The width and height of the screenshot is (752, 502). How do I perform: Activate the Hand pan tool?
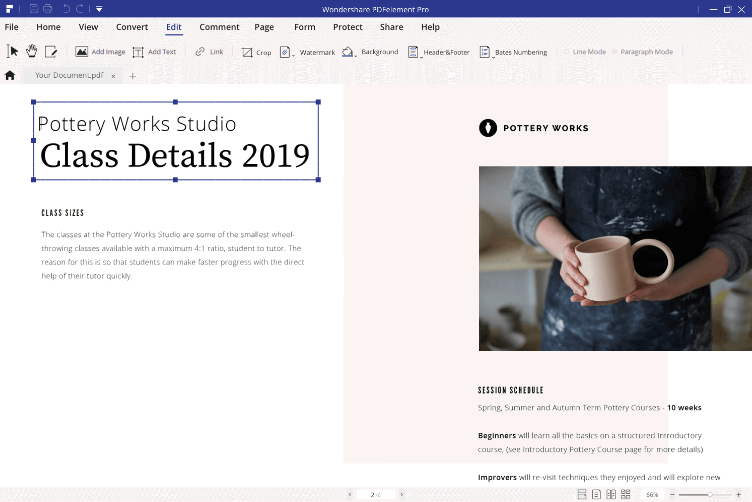[31, 51]
